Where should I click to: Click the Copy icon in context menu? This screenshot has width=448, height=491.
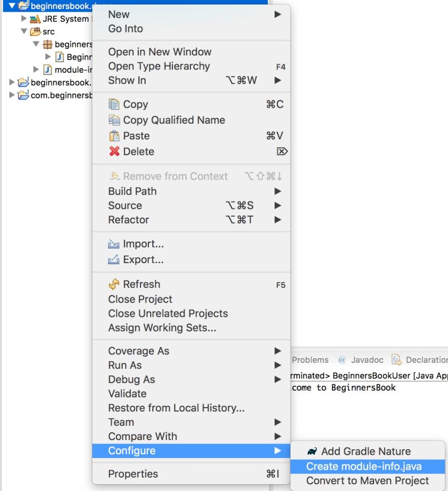pyautogui.click(x=115, y=104)
